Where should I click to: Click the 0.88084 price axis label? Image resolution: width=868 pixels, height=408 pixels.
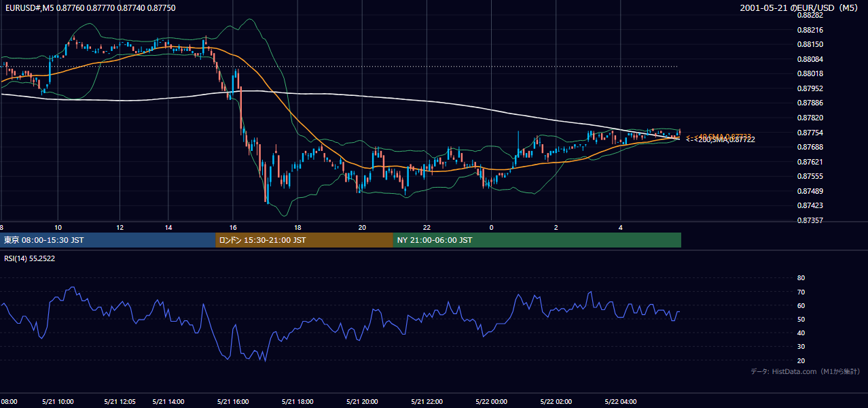pyautogui.click(x=811, y=59)
